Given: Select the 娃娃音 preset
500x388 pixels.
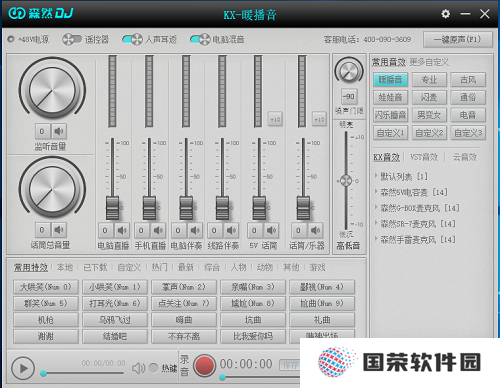Looking at the screenshot, I should click(x=390, y=97).
